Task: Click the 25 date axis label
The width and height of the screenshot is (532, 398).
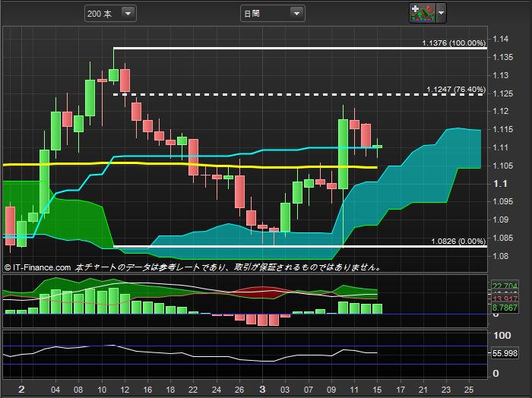Action: [469, 390]
